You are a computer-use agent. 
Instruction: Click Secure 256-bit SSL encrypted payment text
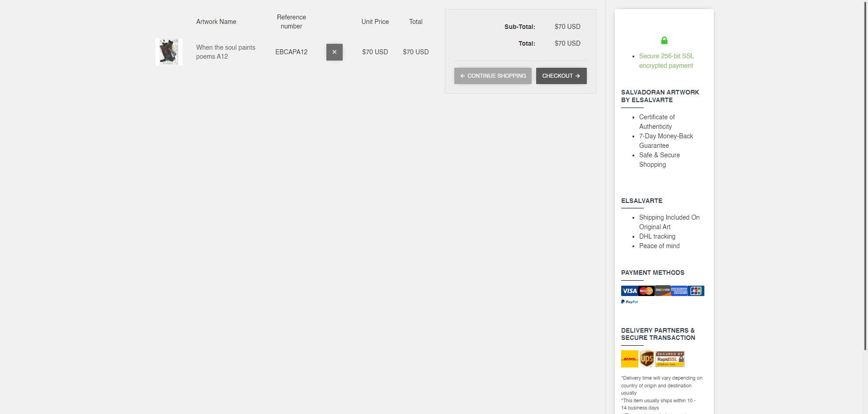click(x=666, y=61)
